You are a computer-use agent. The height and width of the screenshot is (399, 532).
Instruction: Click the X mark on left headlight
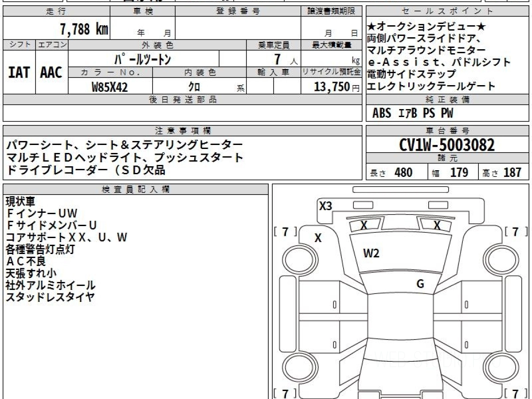coord(364,225)
